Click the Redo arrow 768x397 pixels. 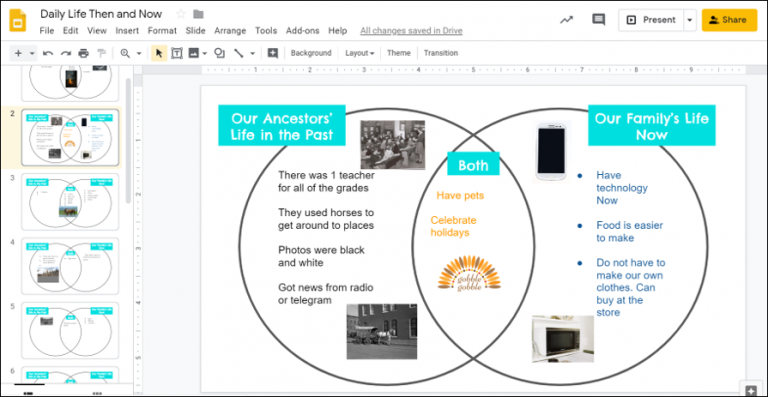pos(66,53)
